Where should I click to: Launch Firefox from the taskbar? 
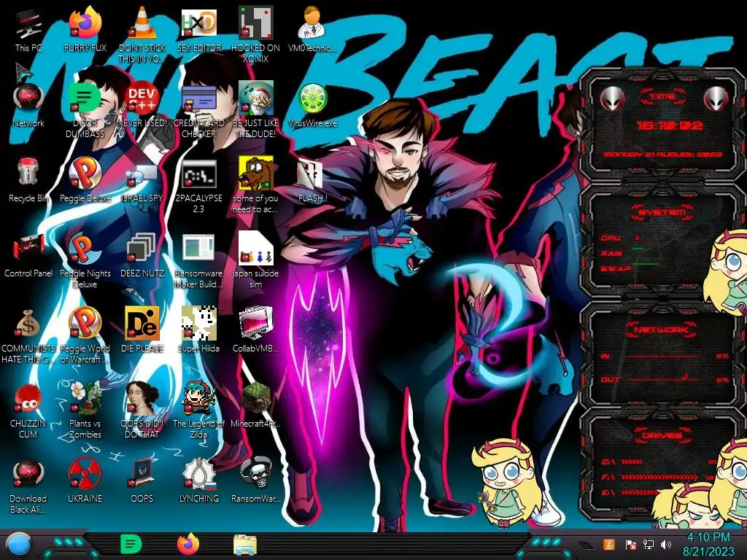click(188, 544)
